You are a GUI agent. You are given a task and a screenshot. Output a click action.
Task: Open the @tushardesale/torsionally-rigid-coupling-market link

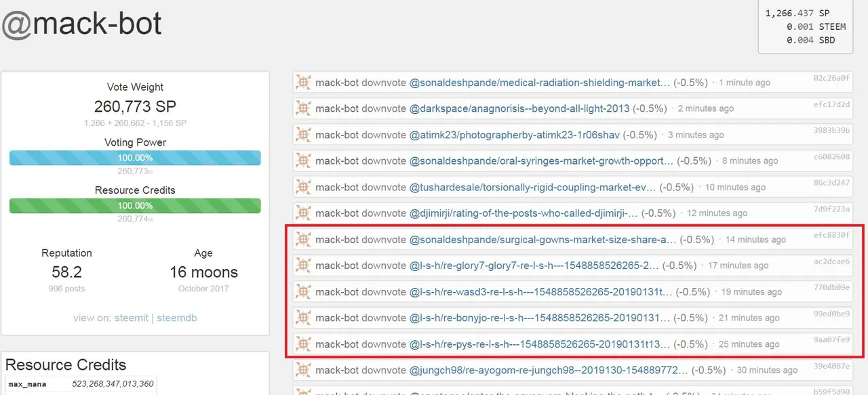click(533, 187)
